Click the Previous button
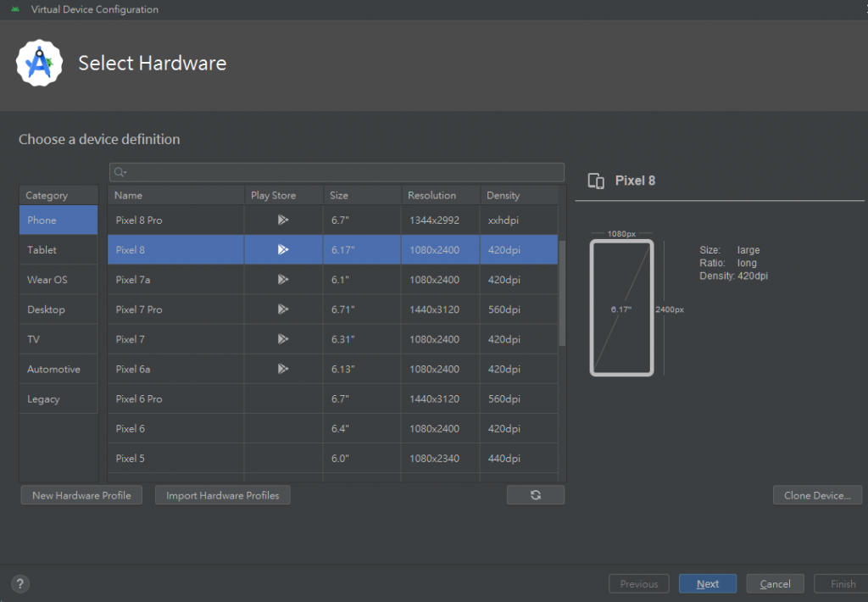This screenshot has width=868, height=602. (x=639, y=583)
